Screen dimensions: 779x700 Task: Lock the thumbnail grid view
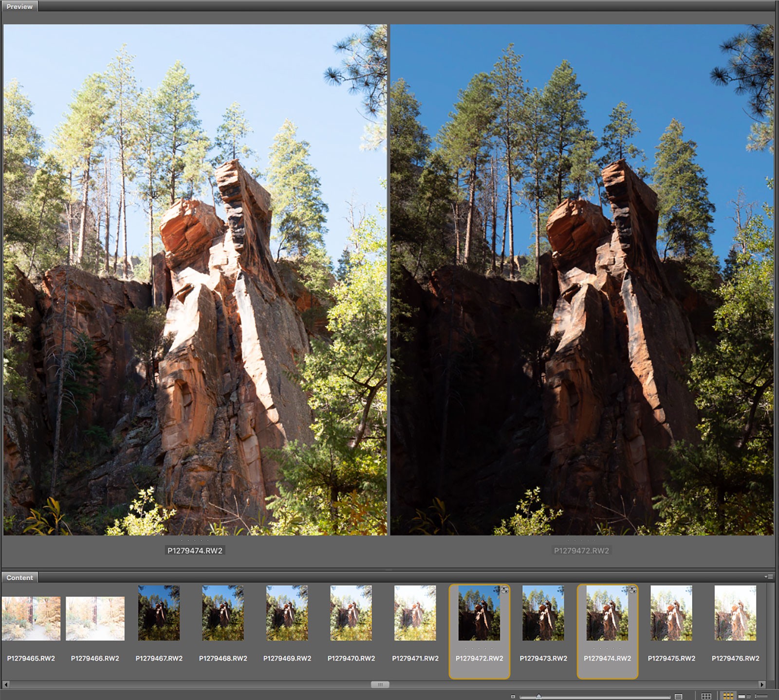point(706,696)
